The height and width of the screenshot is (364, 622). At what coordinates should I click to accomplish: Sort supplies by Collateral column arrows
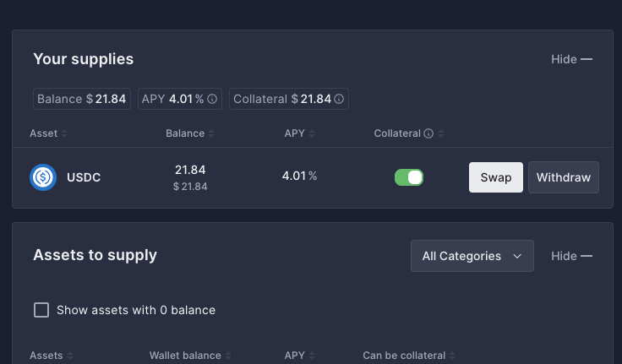tap(441, 133)
